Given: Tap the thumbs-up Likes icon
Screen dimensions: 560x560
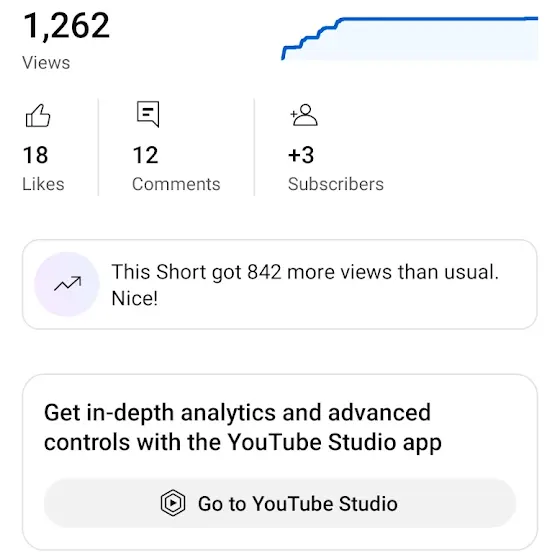Looking at the screenshot, I should pyautogui.click(x=38, y=115).
